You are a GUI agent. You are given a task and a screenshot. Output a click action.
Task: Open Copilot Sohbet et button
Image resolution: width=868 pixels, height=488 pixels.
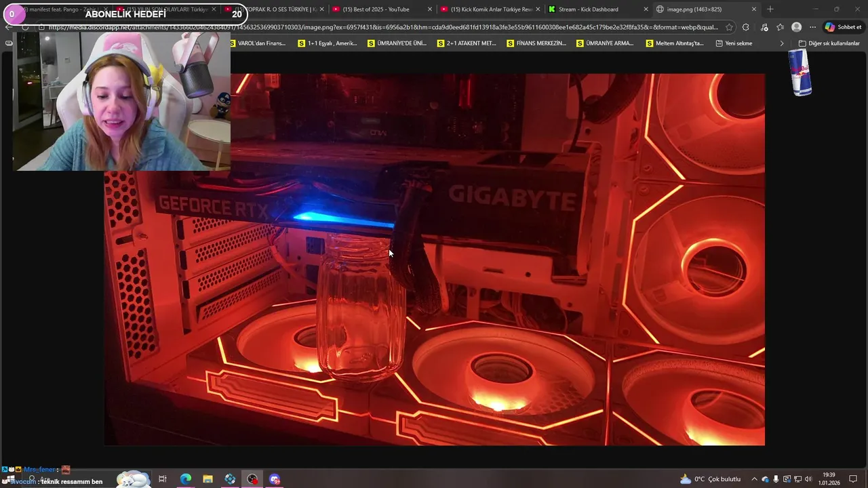843,27
